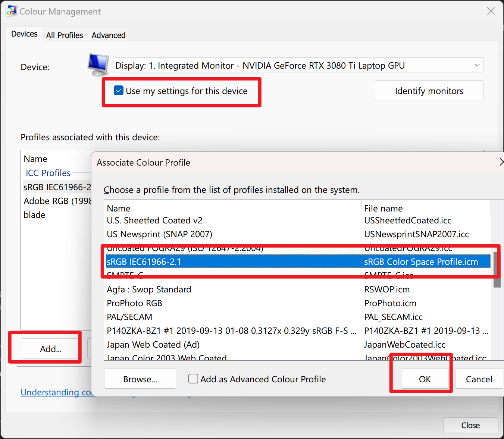Open the Advanced tab
The height and width of the screenshot is (439, 504).
pyautogui.click(x=109, y=35)
